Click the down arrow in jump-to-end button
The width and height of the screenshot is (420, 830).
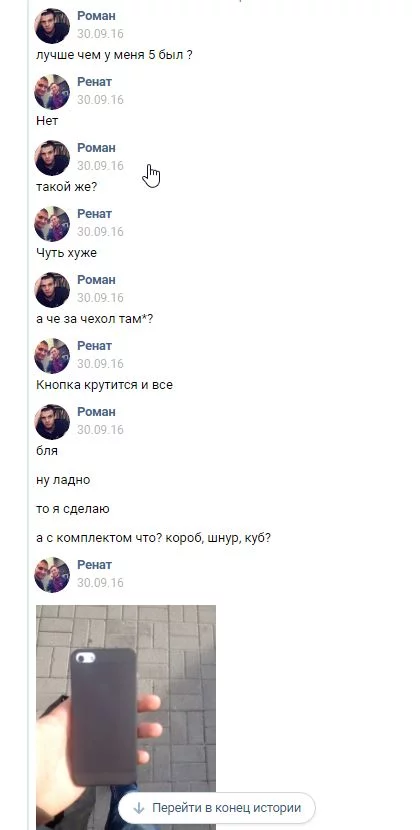point(139,808)
